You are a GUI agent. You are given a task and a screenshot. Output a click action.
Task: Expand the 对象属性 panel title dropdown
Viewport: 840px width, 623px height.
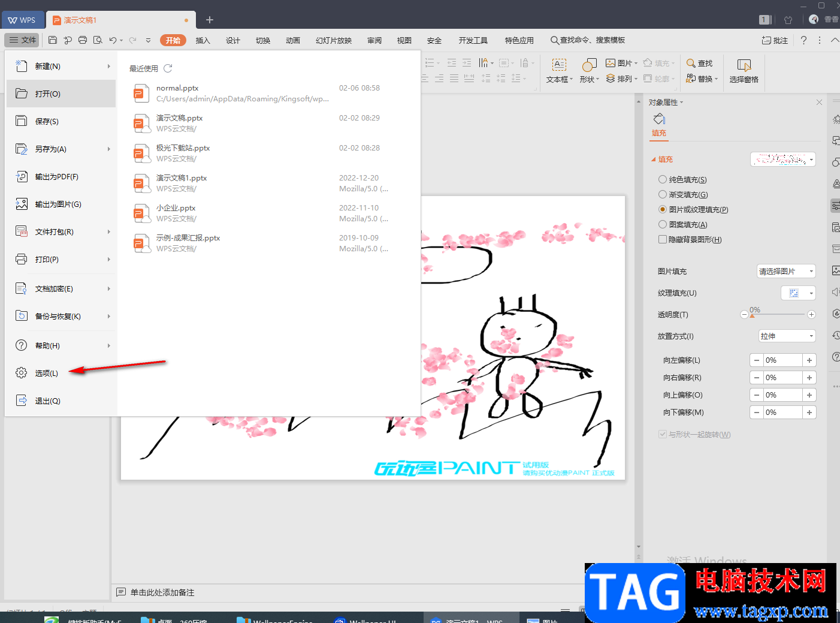(681, 103)
